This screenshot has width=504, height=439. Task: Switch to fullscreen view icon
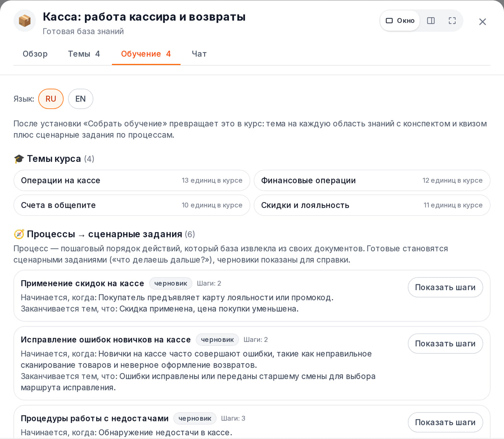point(452,21)
